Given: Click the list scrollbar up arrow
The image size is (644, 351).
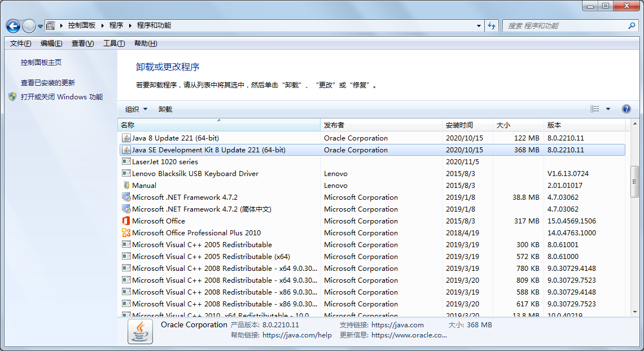Looking at the screenshot, I should coord(635,124).
